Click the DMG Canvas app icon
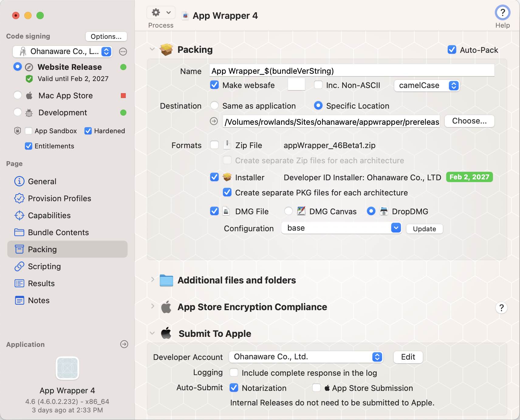 (x=301, y=211)
